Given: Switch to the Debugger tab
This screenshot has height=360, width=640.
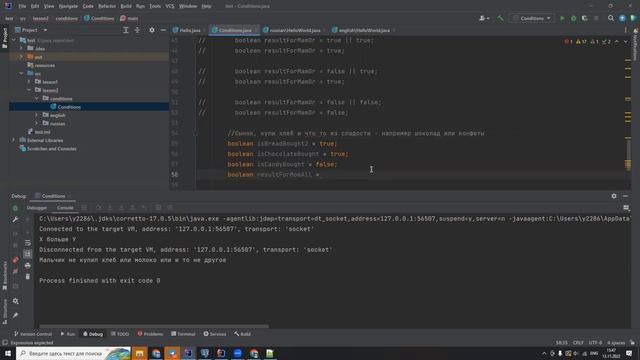Looking at the screenshot, I should tap(37, 208).
